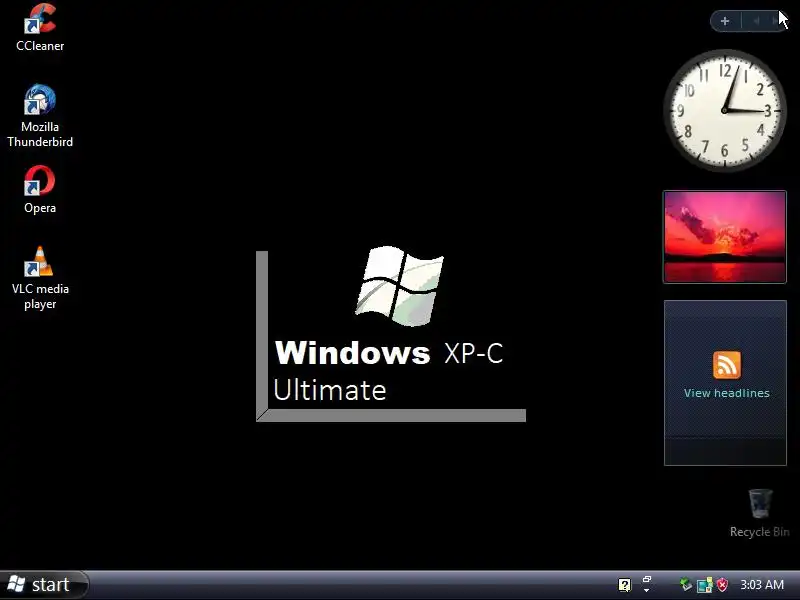
Task: Select the Mozilla Thunderbird desktop shortcut
Action: pyautogui.click(x=40, y=116)
